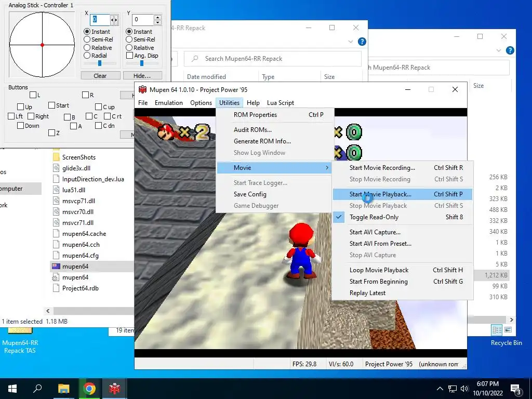
Task: Choose Start Movie Playback
Action: (403, 194)
